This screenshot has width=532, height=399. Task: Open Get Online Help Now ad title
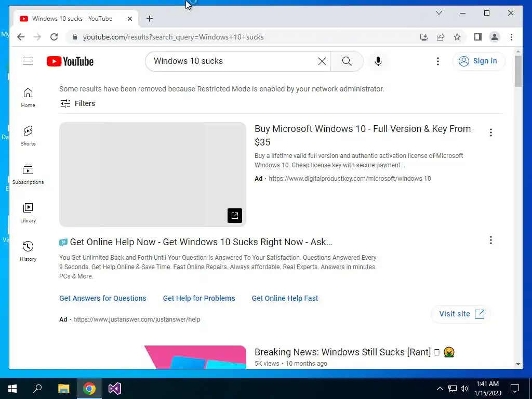[x=201, y=242]
